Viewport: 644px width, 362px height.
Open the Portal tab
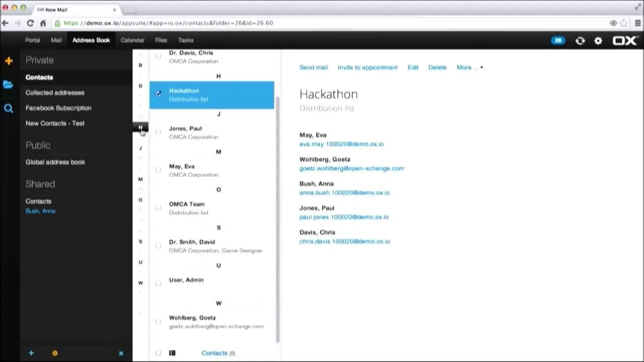33,40
